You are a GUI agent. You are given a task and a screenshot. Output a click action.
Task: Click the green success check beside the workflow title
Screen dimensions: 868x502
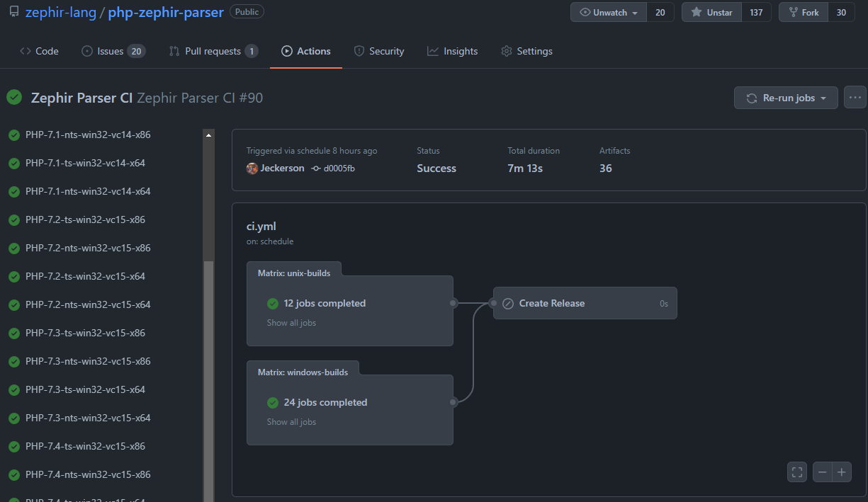coord(13,97)
